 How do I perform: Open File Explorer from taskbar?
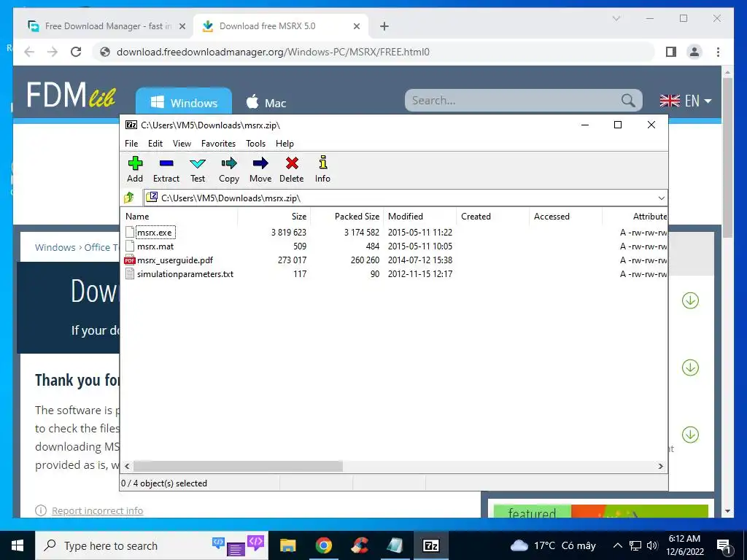coord(287,545)
